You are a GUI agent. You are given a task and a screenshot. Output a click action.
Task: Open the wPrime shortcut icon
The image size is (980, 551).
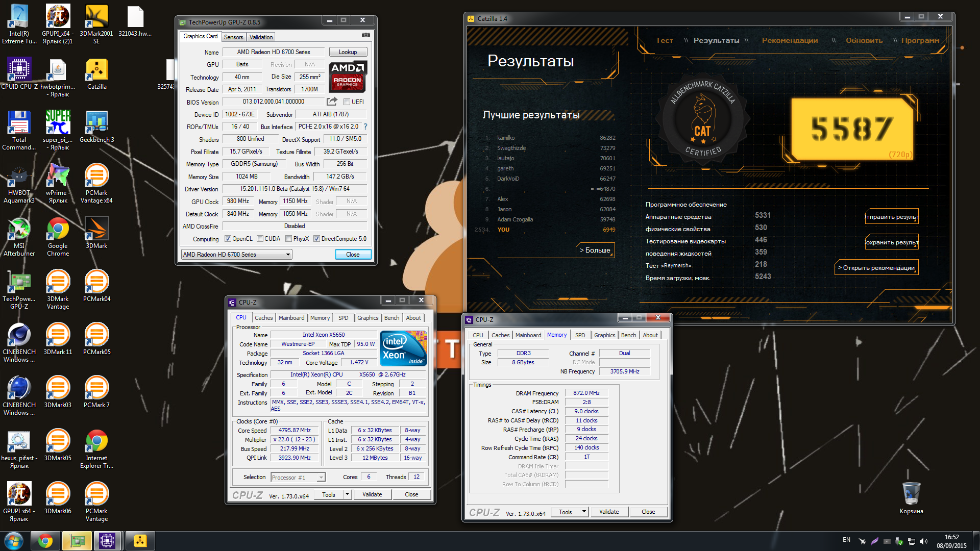click(58, 183)
